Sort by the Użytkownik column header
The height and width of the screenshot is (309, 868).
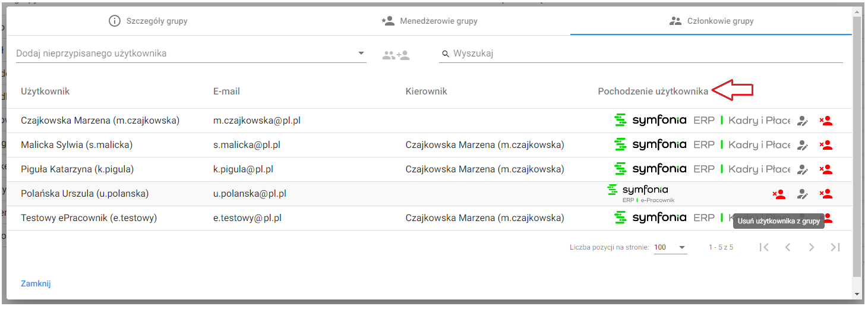pyautogui.click(x=45, y=92)
